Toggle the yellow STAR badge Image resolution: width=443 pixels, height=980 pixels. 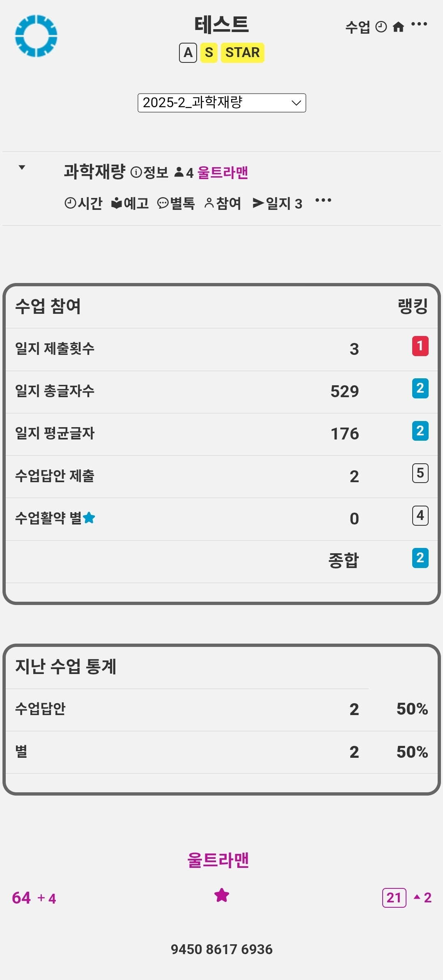[x=242, y=53]
